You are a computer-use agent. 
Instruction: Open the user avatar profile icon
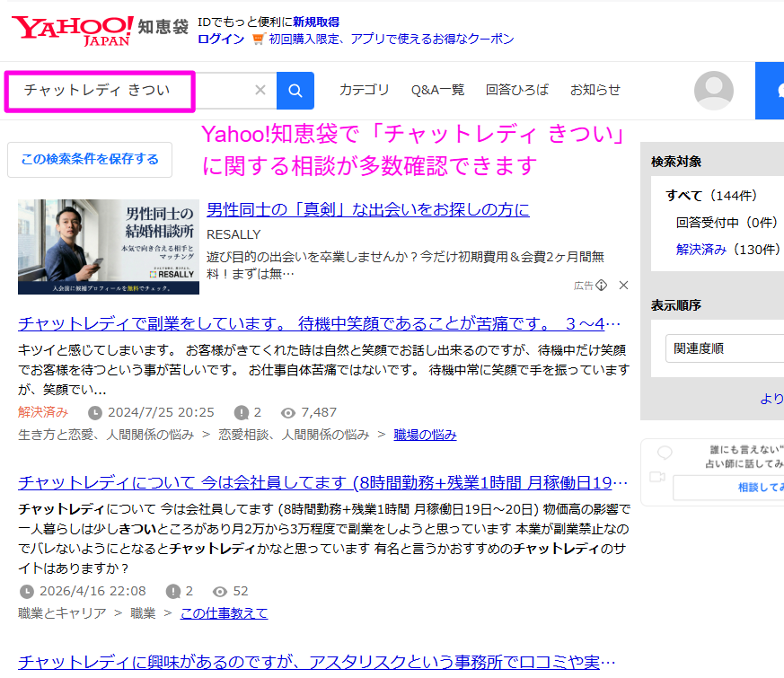coord(713,91)
